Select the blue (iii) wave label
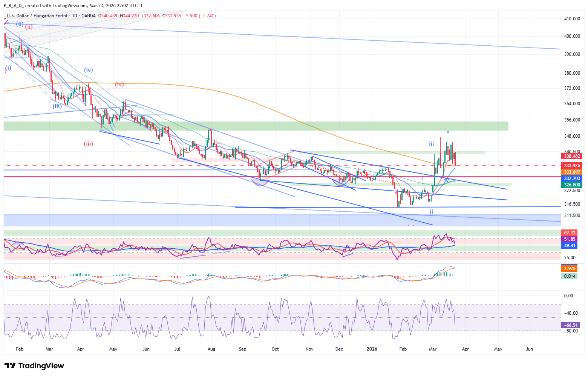This screenshot has width=588, height=377. [x=57, y=106]
